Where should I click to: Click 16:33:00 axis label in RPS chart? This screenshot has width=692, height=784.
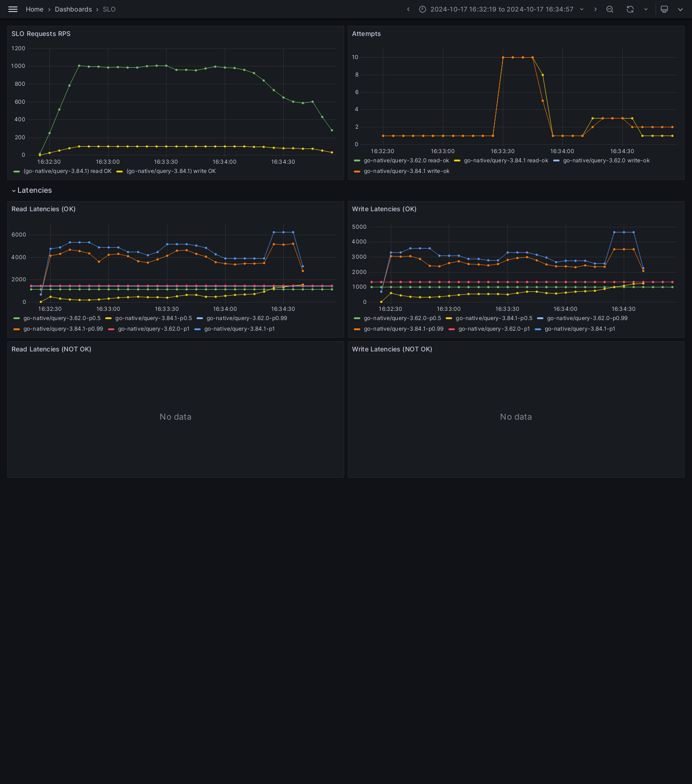pyautogui.click(x=107, y=162)
